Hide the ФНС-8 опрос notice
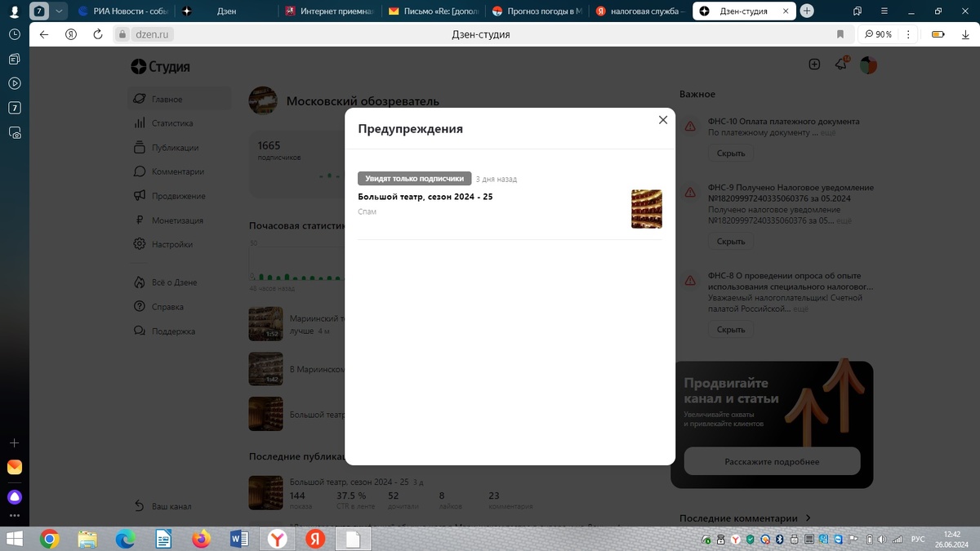This screenshot has height=551, width=980. pos(731,330)
